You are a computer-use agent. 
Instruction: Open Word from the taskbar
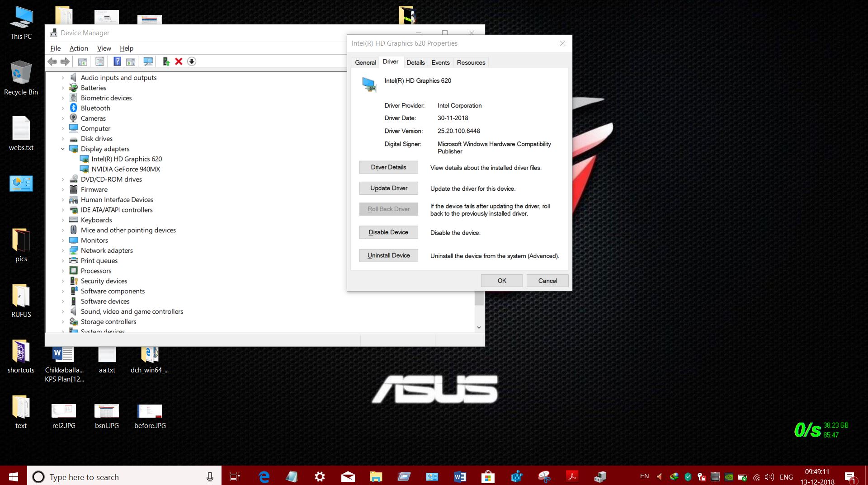460,476
